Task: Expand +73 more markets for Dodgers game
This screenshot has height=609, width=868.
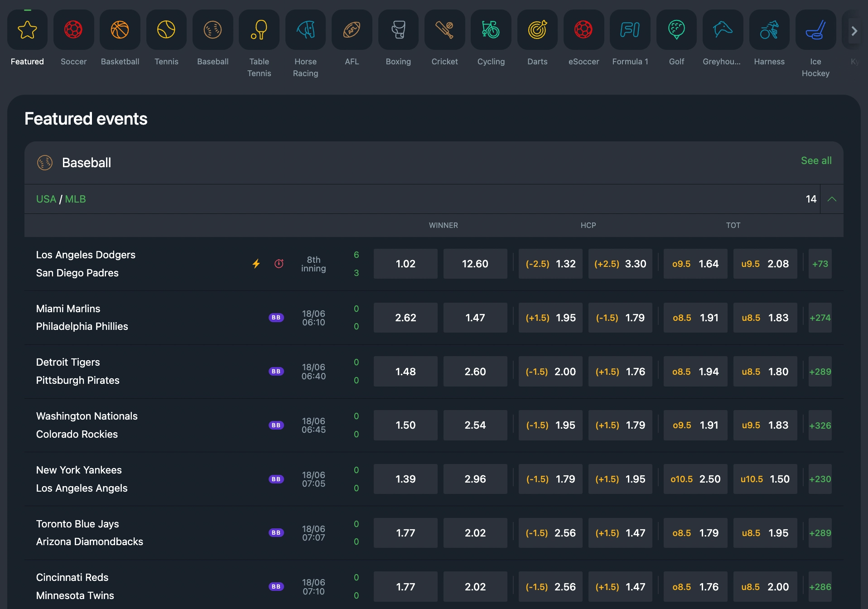Action: tap(820, 264)
